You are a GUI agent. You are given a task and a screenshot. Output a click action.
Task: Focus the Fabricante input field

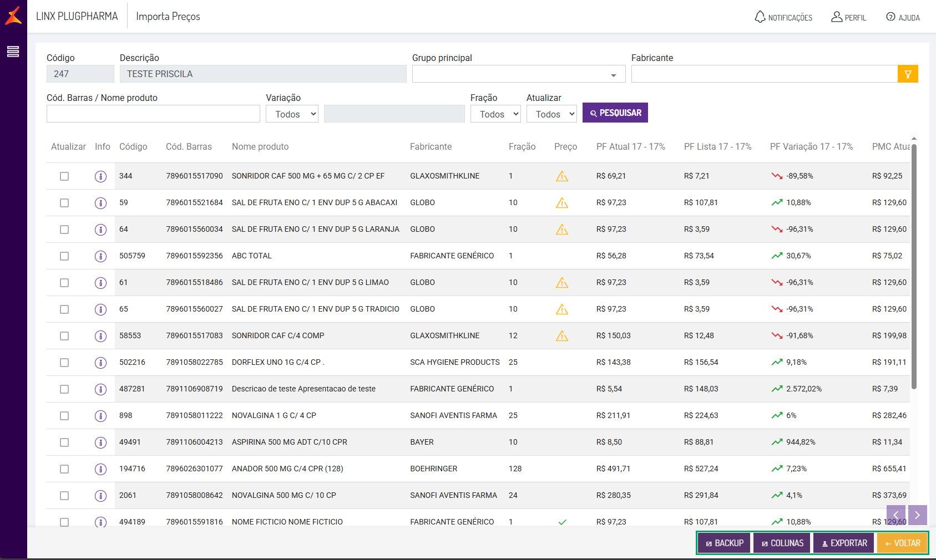tap(765, 74)
